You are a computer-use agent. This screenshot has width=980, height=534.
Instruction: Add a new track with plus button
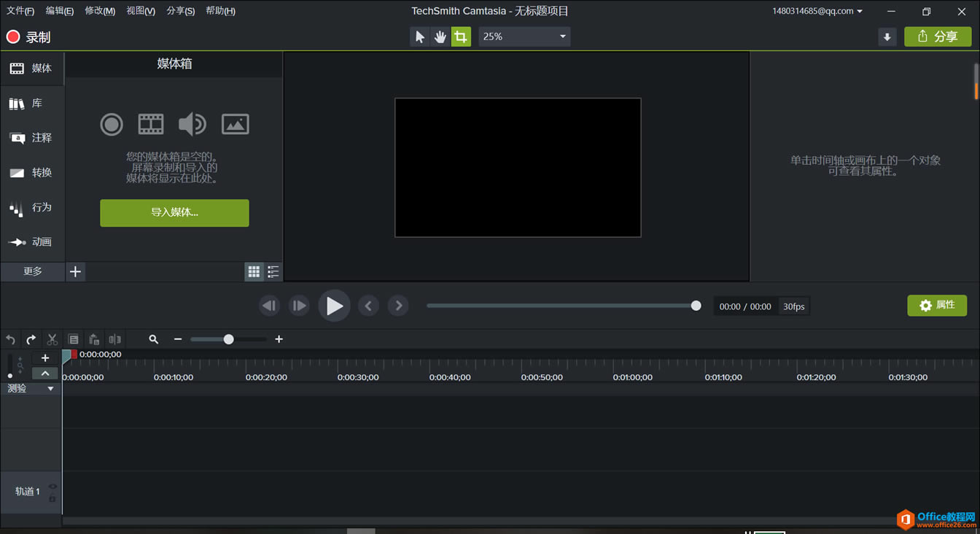pos(45,358)
